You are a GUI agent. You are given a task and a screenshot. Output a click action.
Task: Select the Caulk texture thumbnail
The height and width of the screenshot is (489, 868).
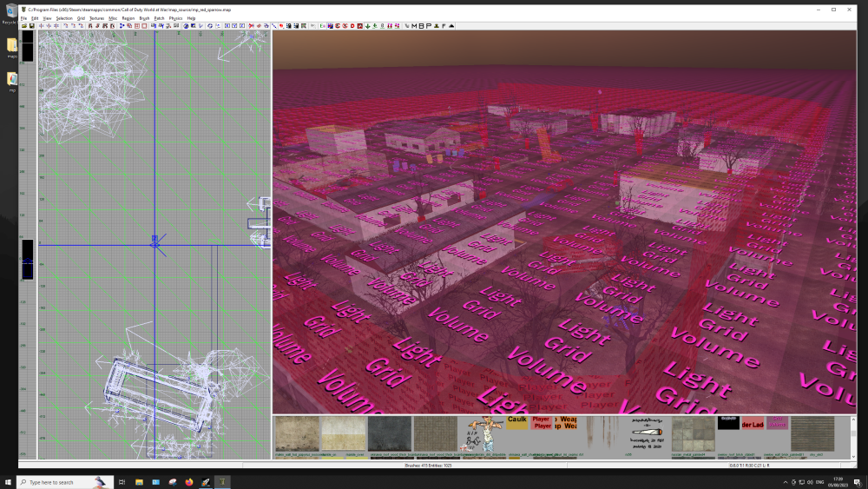pyautogui.click(x=517, y=422)
